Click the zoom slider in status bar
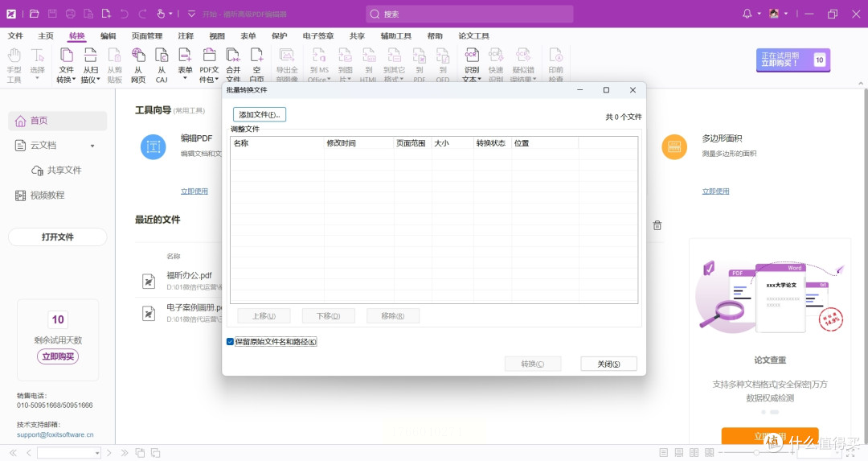Viewport: 868px width, 461px height. point(755,453)
